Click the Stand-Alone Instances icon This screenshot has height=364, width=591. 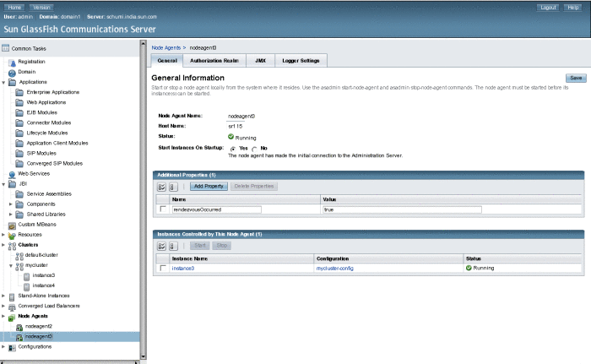[x=12, y=296]
